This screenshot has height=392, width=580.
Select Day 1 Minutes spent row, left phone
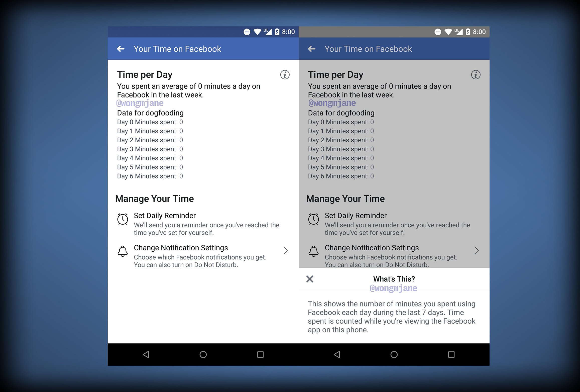point(150,131)
